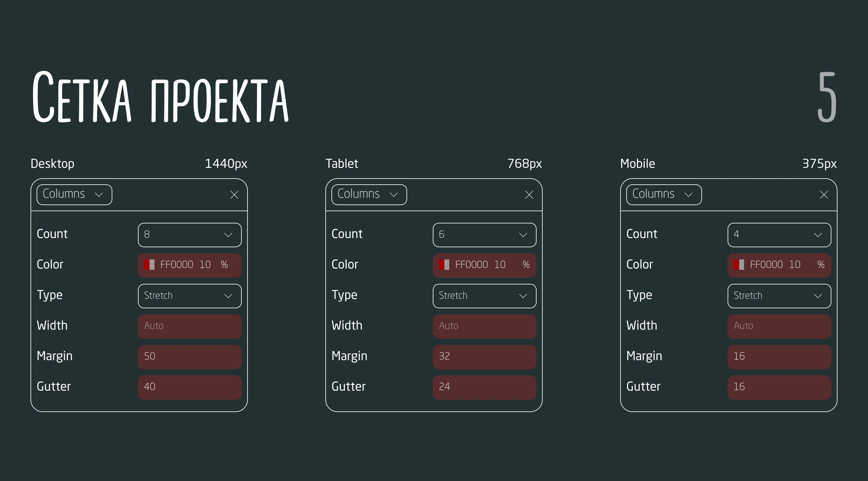868x481 pixels.
Task: Expand Tablet Count dropdown showing 6
Action: pyautogui.click(x=484, y=235)
